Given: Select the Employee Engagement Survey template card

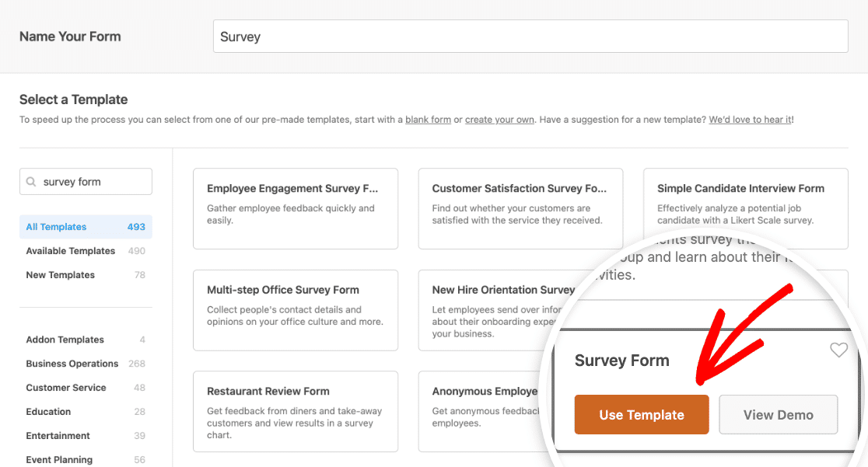Looking at the screenshot, I should (x=295, y=208).
